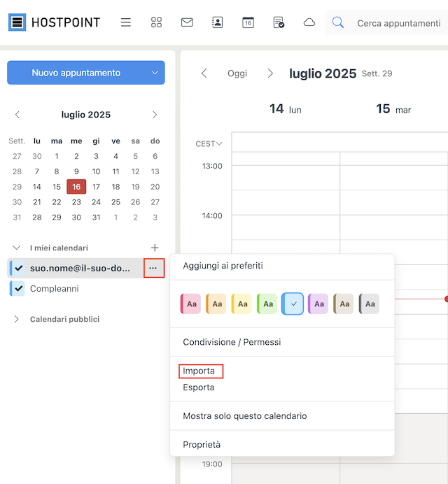This screenshot has height=484, width=448.
Task: Collapse the I miei calendari section
Action: [x=17, y=248]
